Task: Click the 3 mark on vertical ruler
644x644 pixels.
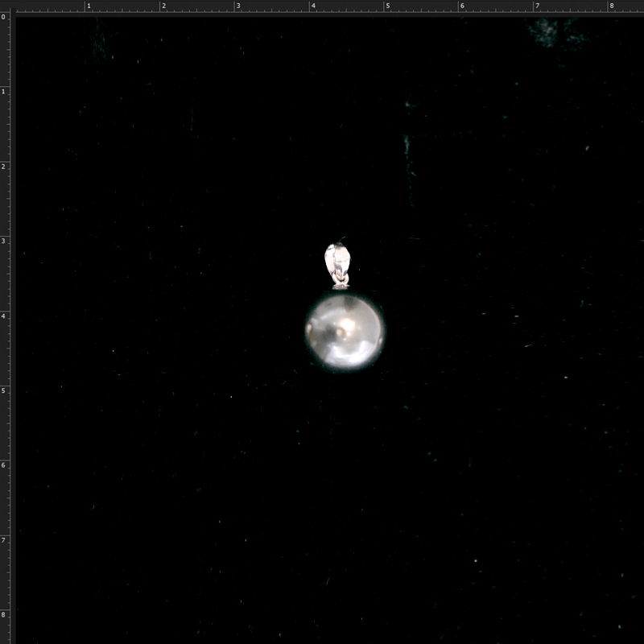Action: 3,241
